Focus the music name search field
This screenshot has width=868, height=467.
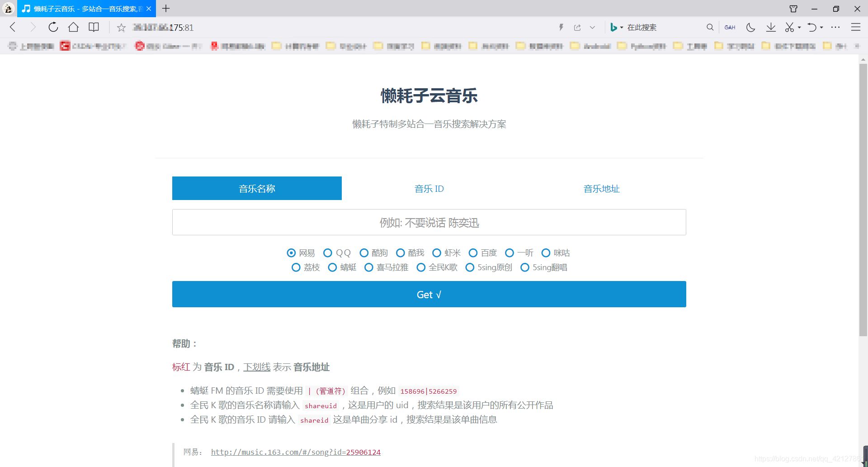coord(429,222)
